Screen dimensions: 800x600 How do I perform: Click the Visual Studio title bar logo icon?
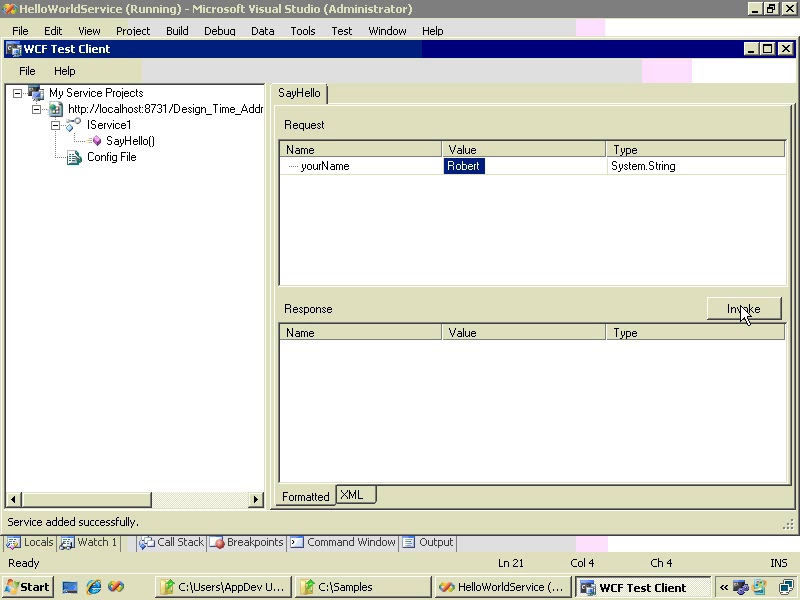(9, 9)
